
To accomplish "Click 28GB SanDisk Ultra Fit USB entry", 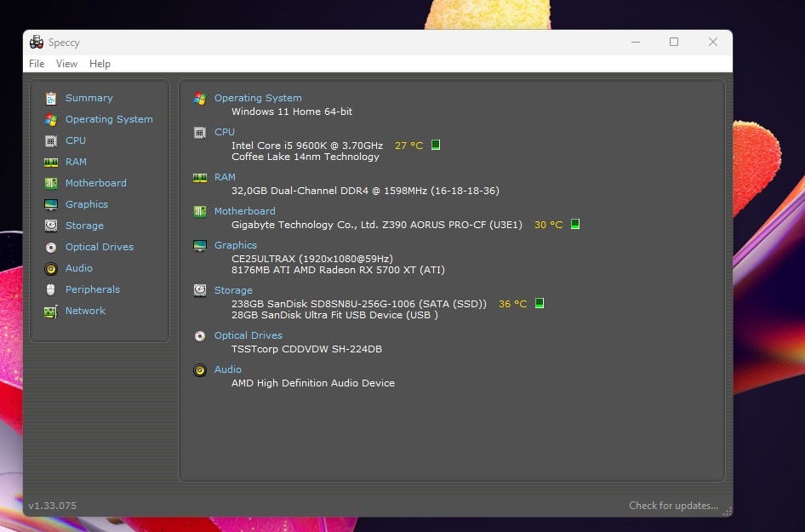I will [x=334, y=315].
